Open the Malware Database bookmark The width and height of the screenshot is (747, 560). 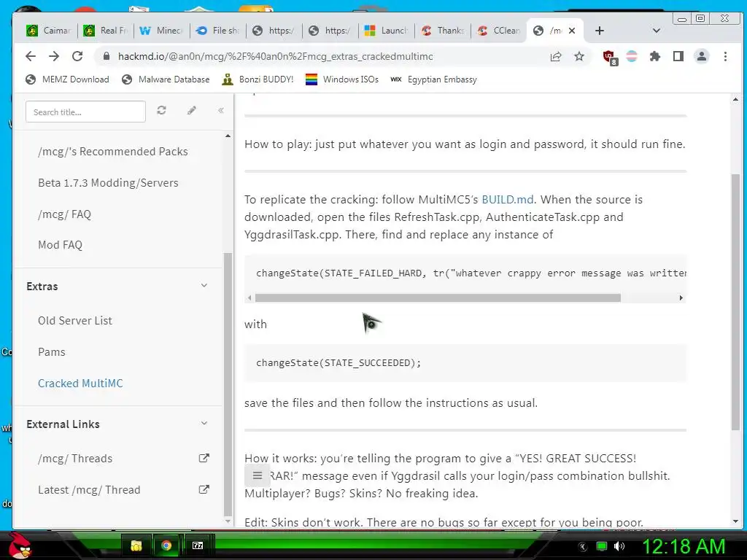click(x=166, y=79)
